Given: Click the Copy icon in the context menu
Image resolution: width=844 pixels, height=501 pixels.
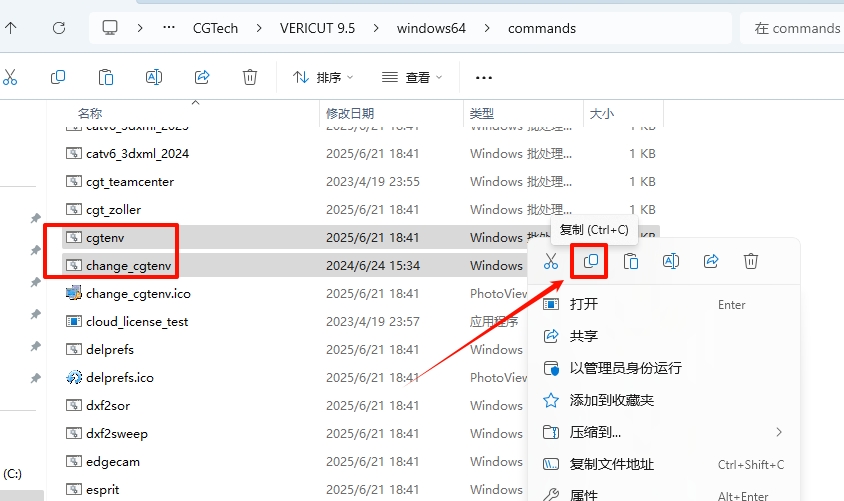Looking at the screenshot, I should tap(590, 262).
